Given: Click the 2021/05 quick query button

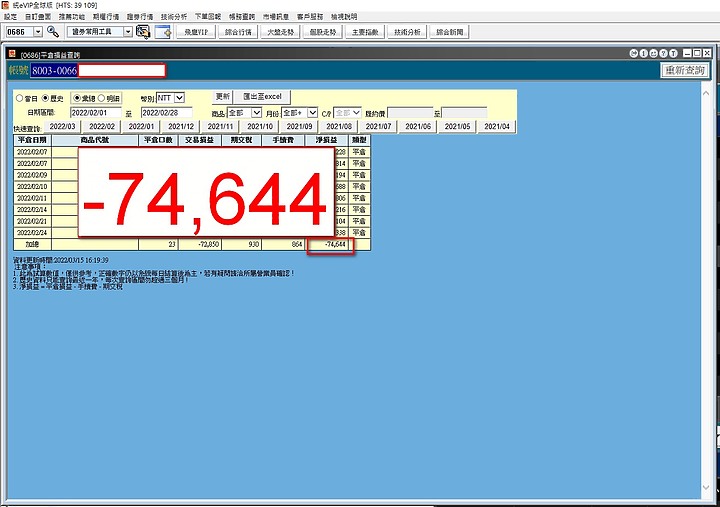Looking at the screenshot, I should coord(457,126).
